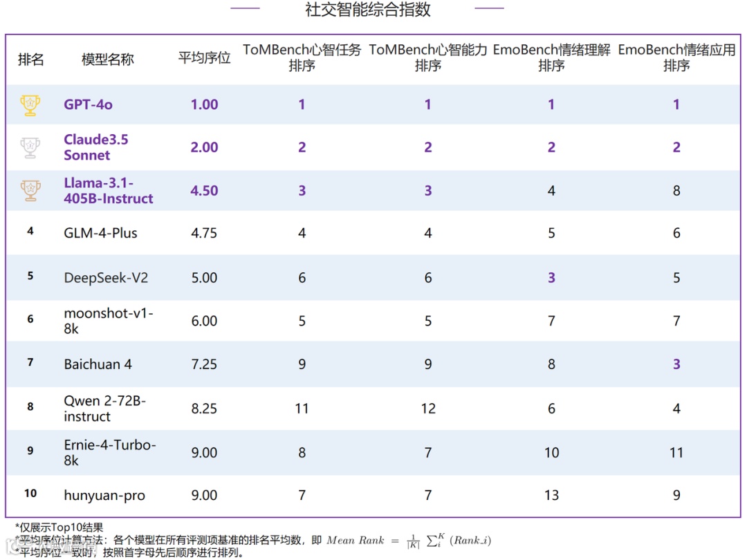Click the Ernie-4-Turbo-8k model name
The width and height of the screenshot is (747, 560).
(110, 452)
